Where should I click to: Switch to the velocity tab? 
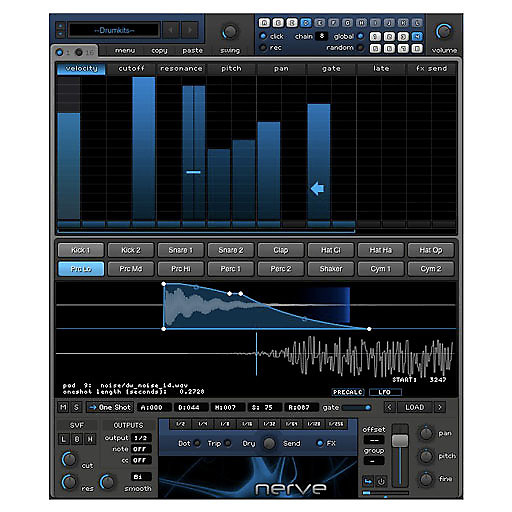pos(81,69)
